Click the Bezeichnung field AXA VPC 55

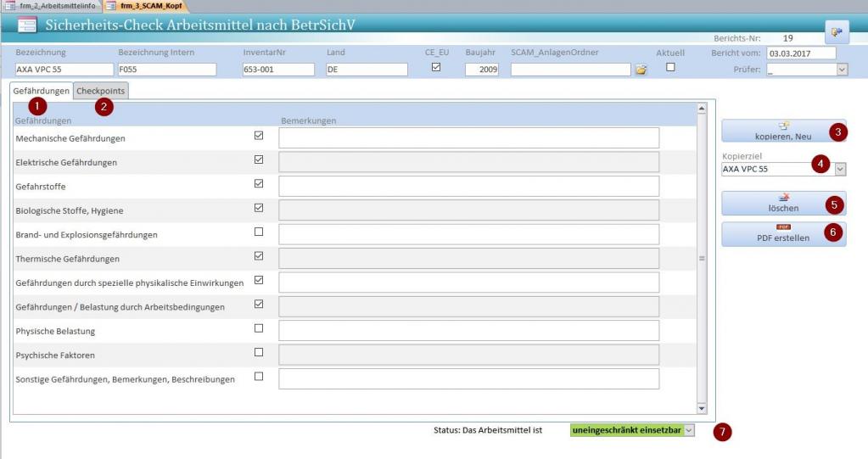click(x=64, y=70)
